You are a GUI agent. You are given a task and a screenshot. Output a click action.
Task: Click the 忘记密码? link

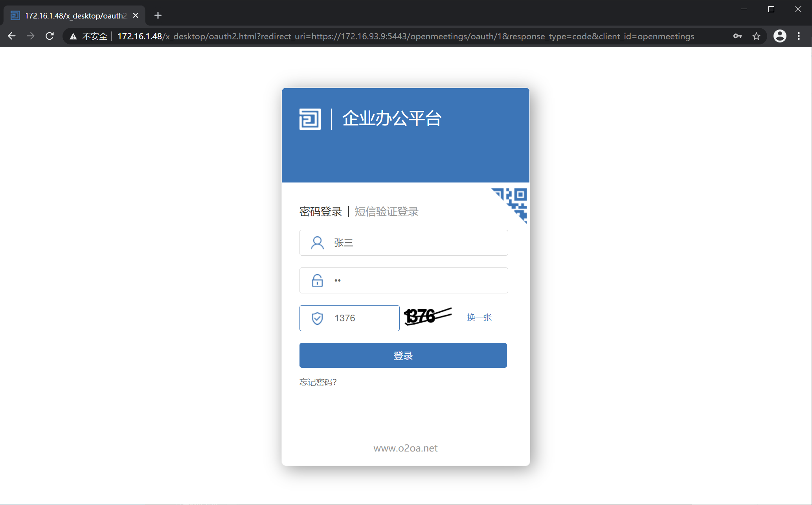click(318, 382)
